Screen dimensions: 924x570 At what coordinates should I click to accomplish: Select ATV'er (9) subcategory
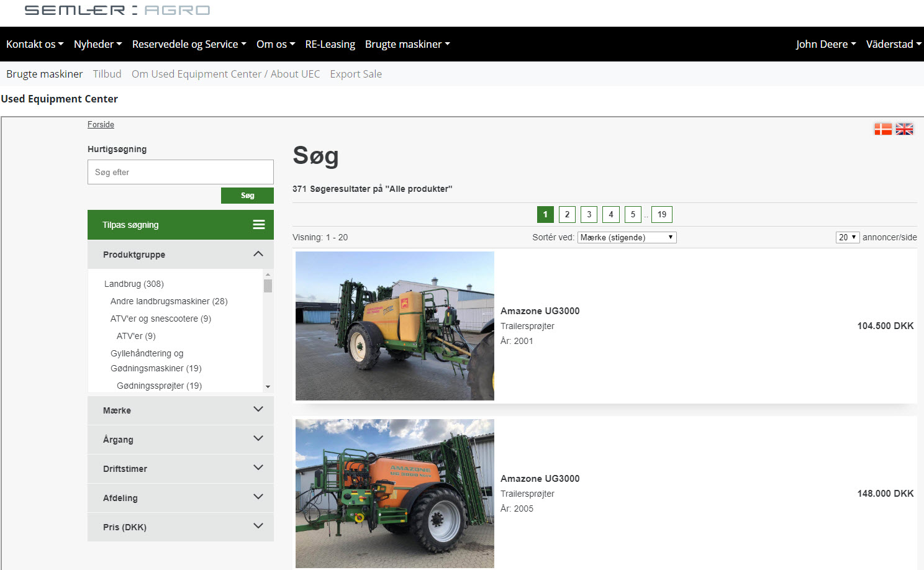point(136,336)
